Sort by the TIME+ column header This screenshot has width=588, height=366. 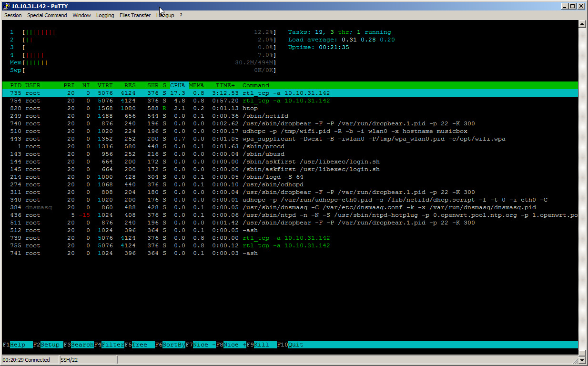pyautogui.click(x=225, y=85)
